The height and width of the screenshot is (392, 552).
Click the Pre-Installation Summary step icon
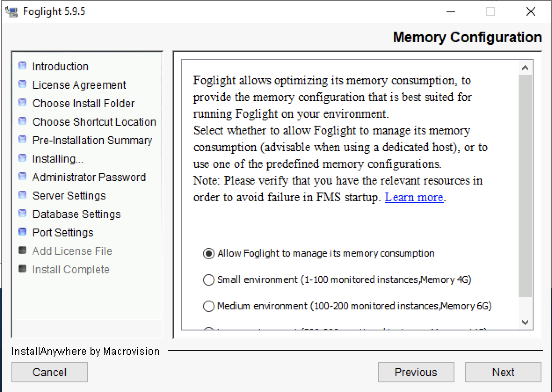click(22, 139)
